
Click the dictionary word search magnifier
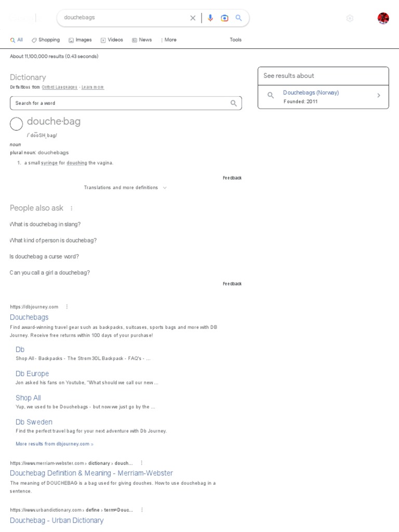(x=234, y=103)
